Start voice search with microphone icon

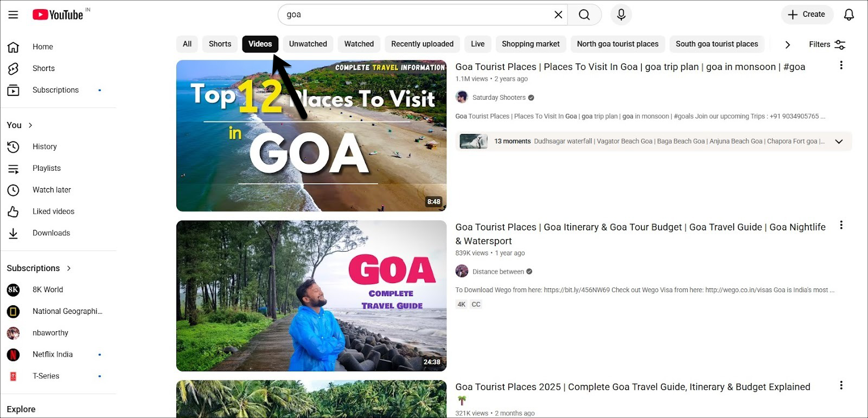pos(621,15)
